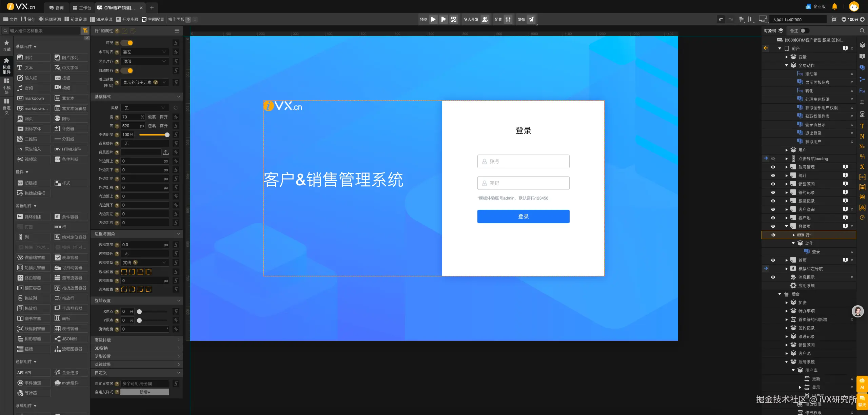The width and height of the screenshot is (868, 415).
Task: Click the preview play button
Action: (x=433, y=19)
